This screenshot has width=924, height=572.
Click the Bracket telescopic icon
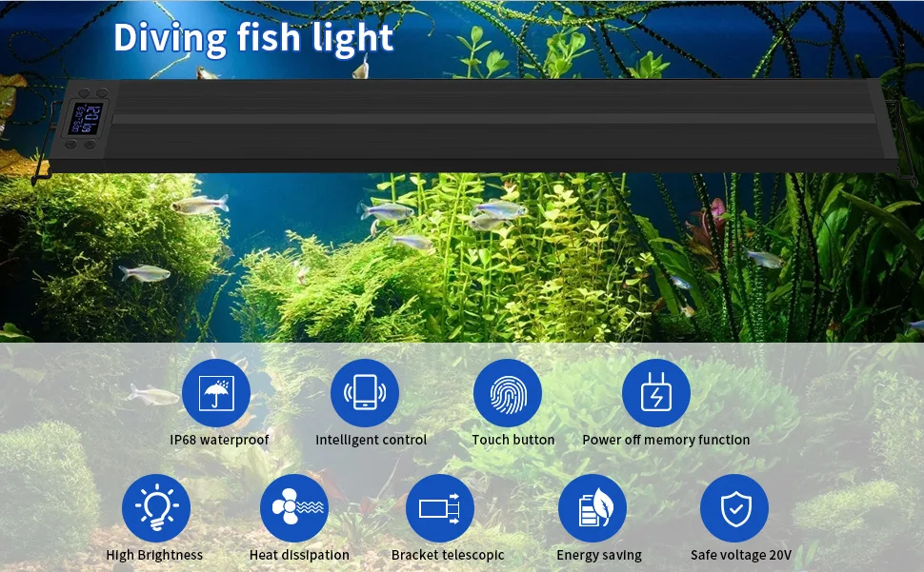pyautogui.click(x=440, y=508)
